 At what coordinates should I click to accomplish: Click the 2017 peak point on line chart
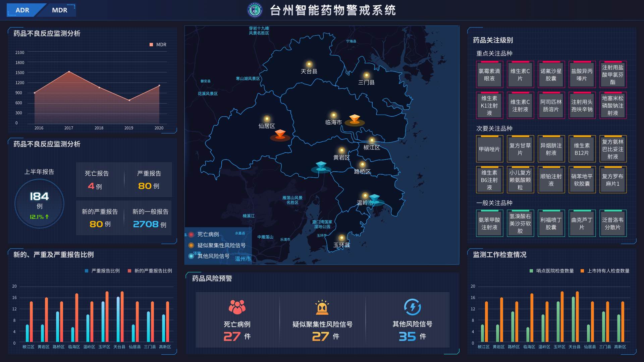click(69, 72)
